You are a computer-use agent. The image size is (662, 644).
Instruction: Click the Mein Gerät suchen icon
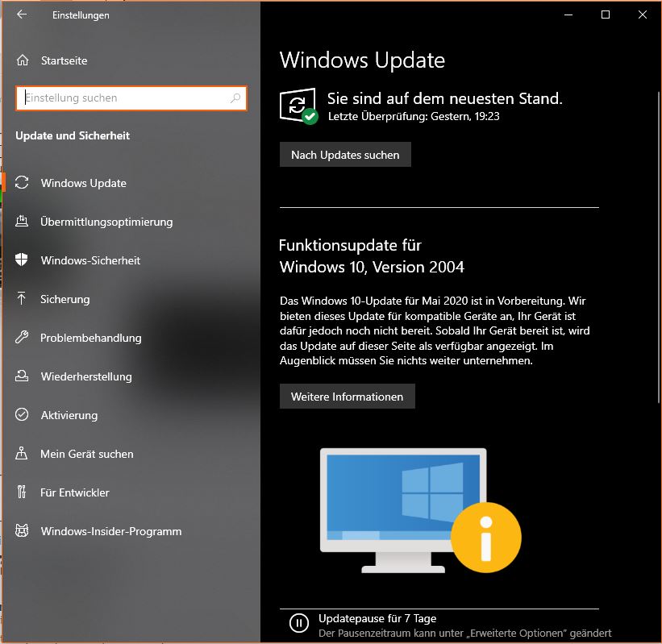[22, 453]
